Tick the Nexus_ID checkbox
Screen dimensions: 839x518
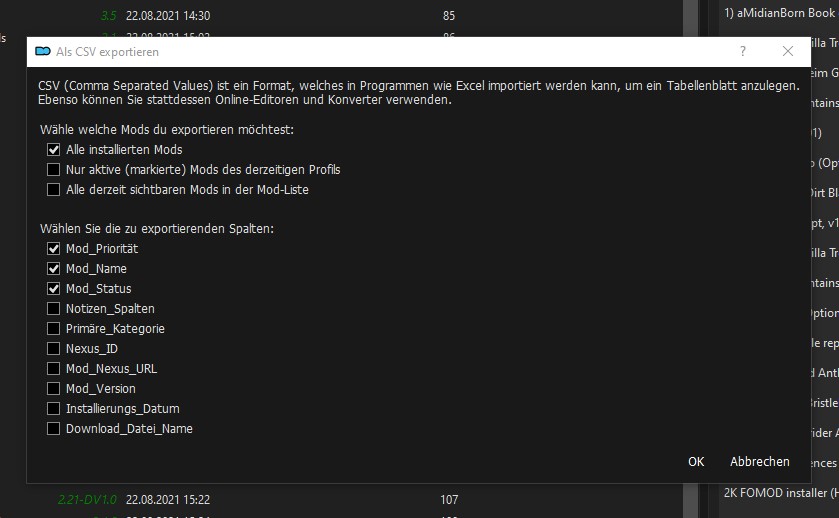54,349
